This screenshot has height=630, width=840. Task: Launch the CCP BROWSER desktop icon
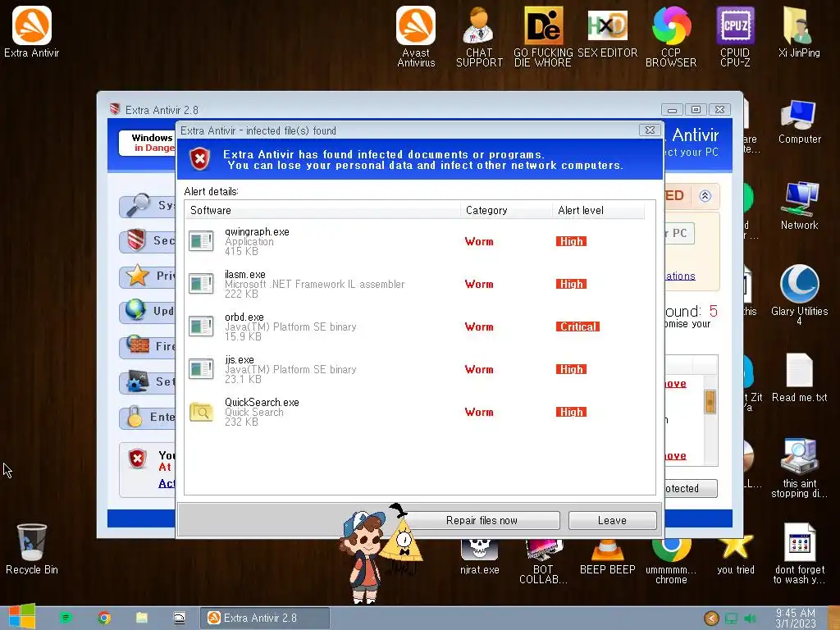tap(671, 36)
